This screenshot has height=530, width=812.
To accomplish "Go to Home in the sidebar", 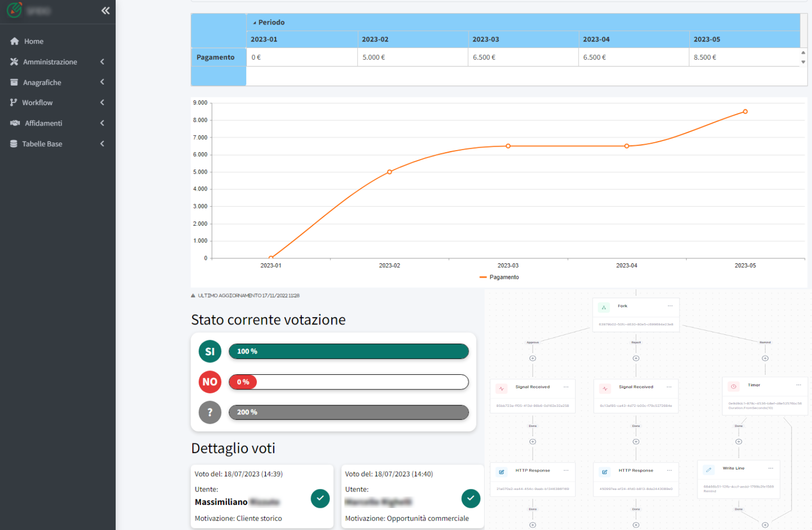I will point(34,42).
